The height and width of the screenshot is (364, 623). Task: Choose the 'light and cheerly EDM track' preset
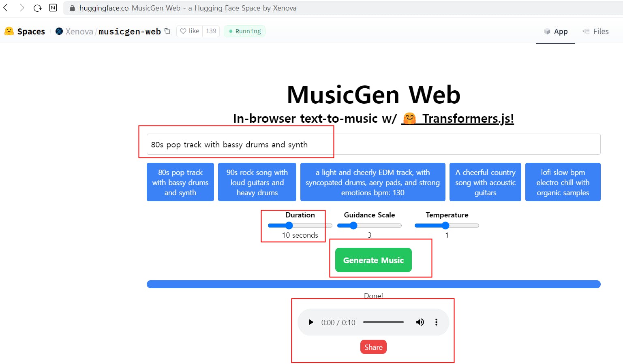click(373, 182)
